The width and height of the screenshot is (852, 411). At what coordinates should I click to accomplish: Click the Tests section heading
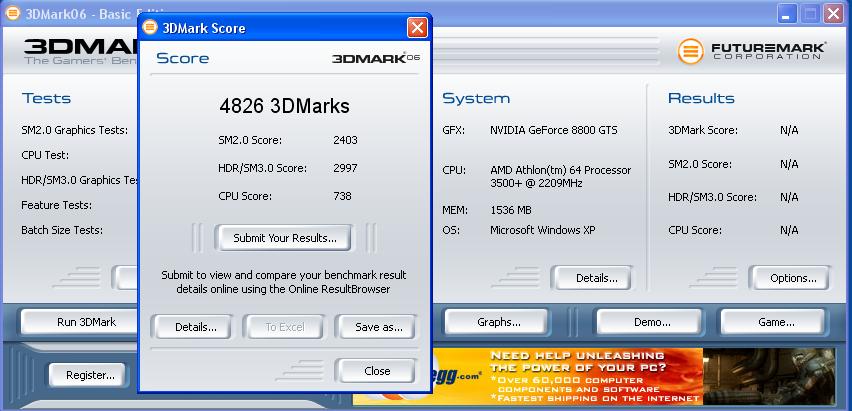click(46, 98)
